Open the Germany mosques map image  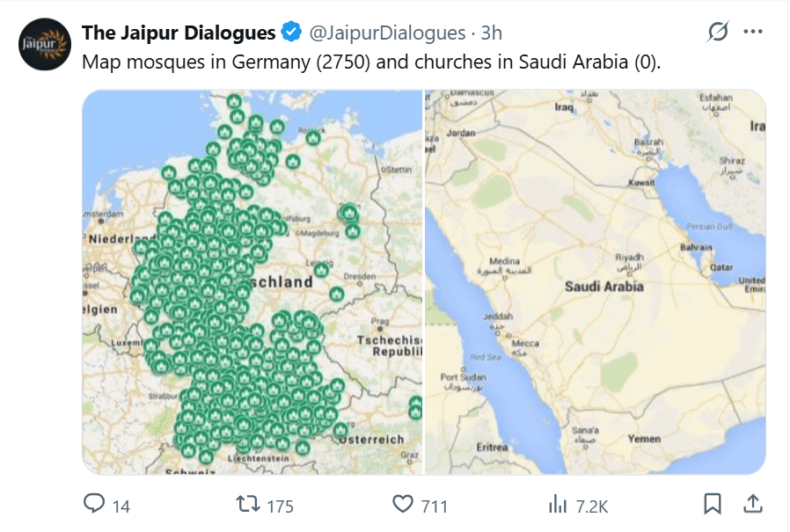click(x=252, y=282)
